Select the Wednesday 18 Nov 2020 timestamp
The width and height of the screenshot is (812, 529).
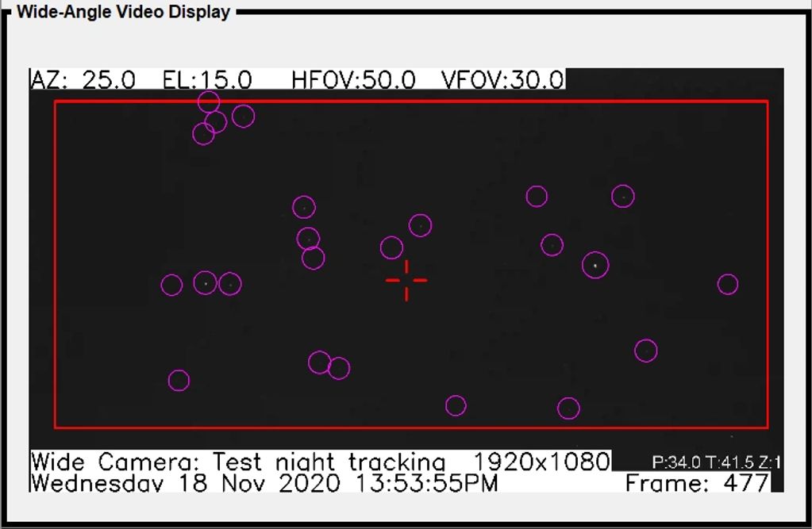click(x=264, y=482)
